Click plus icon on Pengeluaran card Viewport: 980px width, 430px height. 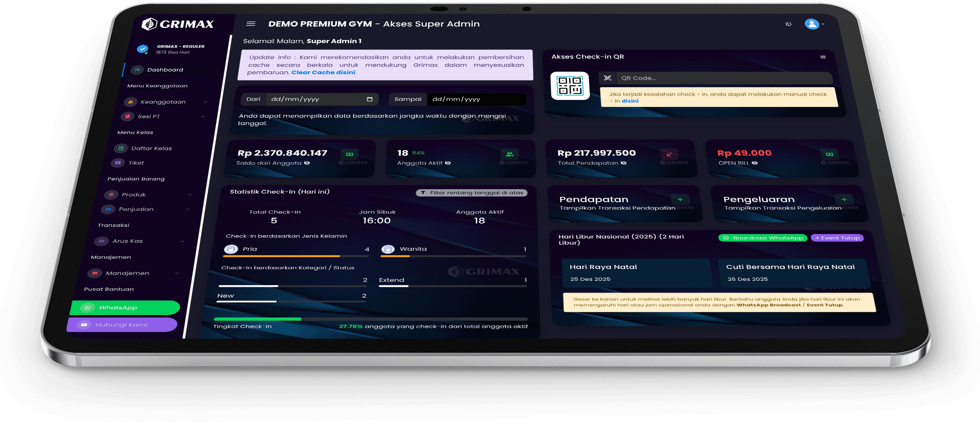point(844,199)
